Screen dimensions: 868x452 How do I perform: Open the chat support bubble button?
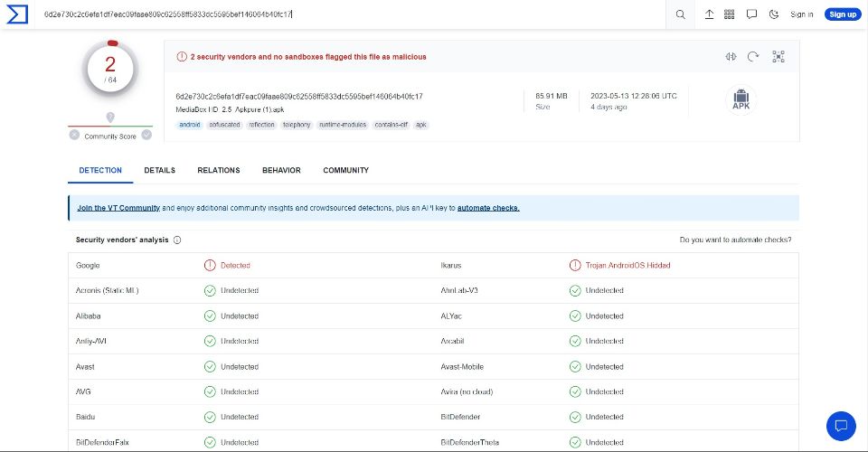click(x=841, y=426)
